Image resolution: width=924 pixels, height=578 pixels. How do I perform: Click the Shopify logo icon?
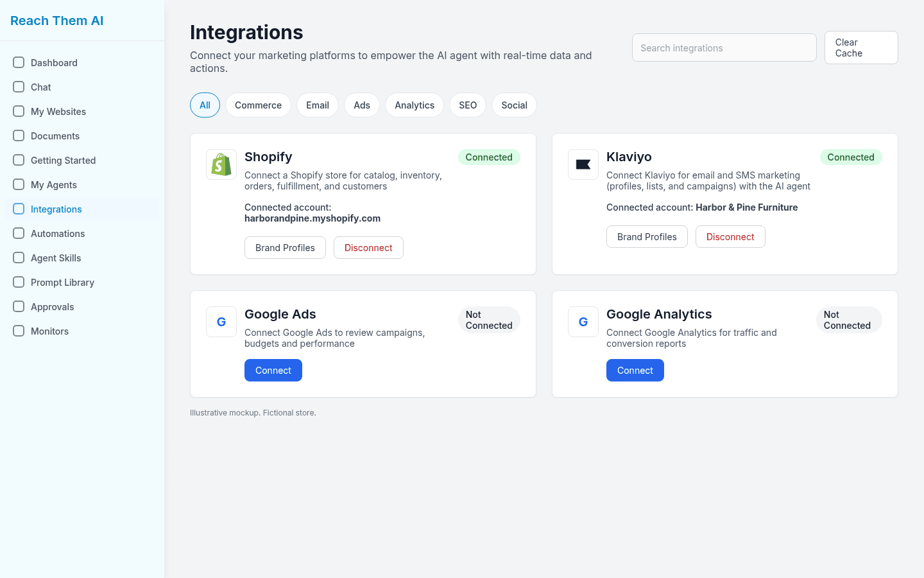click(221, 164)
